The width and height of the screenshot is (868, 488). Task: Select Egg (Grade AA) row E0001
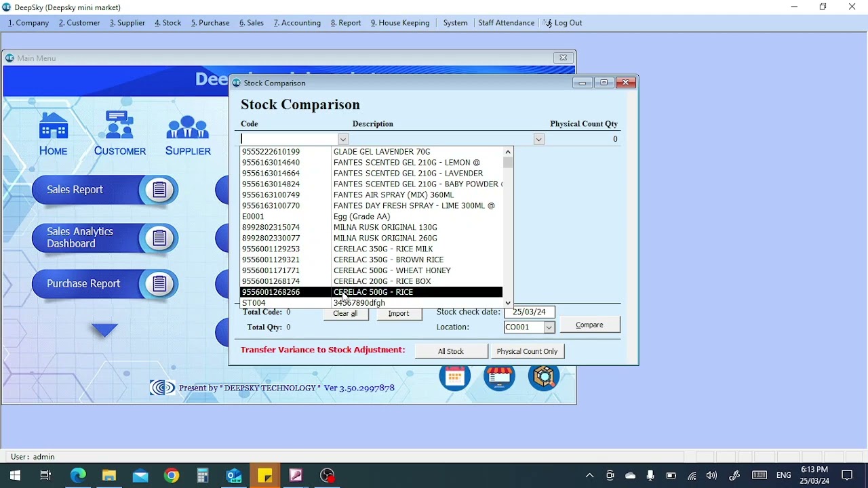(x=372, y=216)
